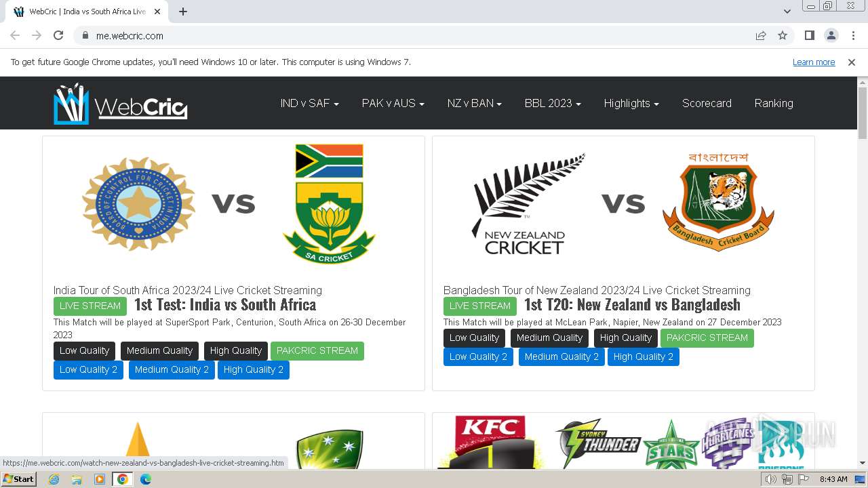Open 1st Test: India vs South Africa heading
Screen dimensions: 868x488
click(225, 305)
